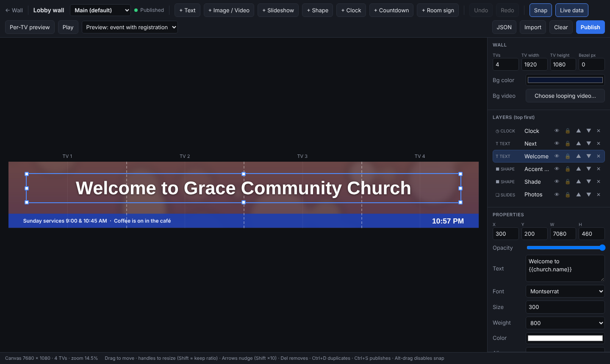Hide the Clock layer with eye icon
The width and height of the screenshot is (610, 364).
[557, 131]
